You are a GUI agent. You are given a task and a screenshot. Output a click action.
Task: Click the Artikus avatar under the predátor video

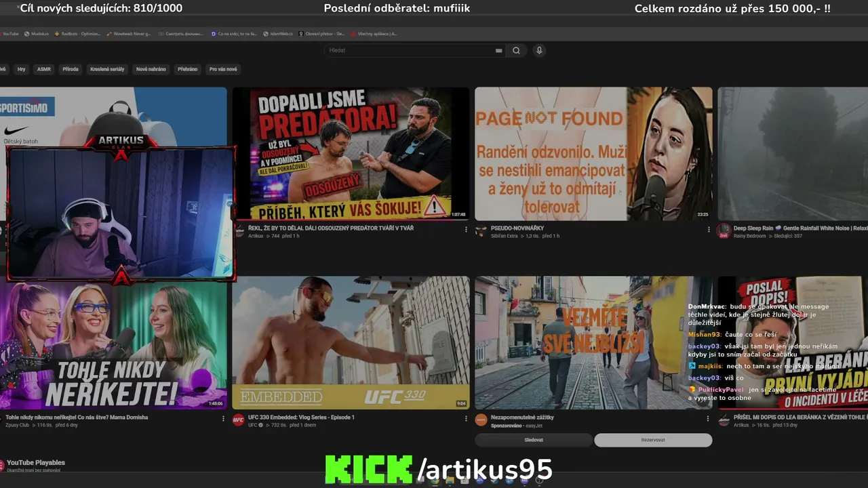[239, 231]
